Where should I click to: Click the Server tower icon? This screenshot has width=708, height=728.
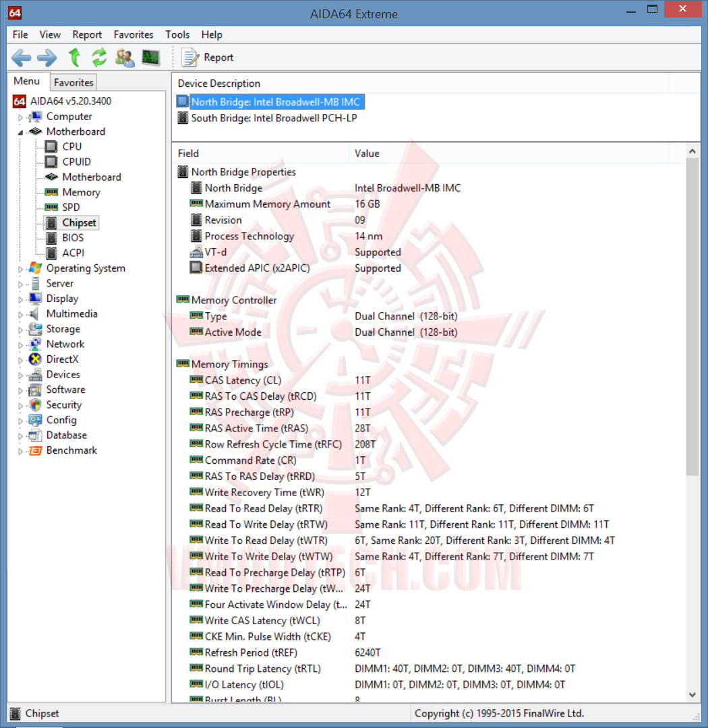(35, 283)
